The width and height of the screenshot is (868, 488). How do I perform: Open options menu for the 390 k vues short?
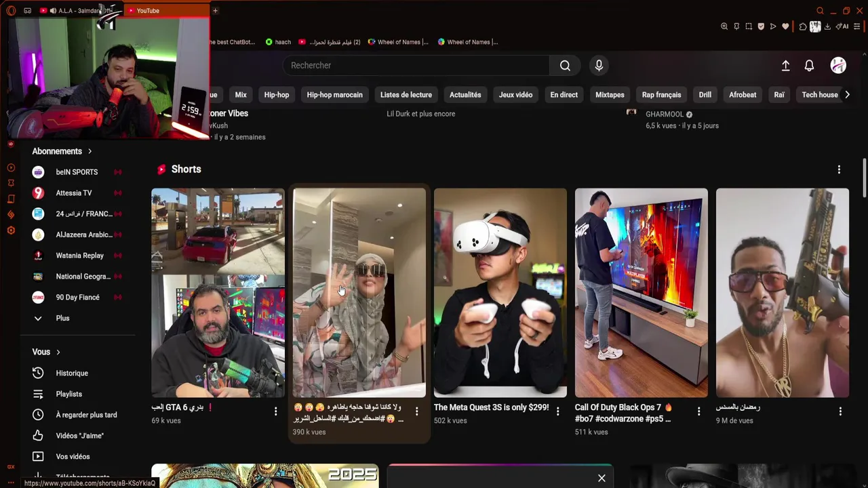416,411
